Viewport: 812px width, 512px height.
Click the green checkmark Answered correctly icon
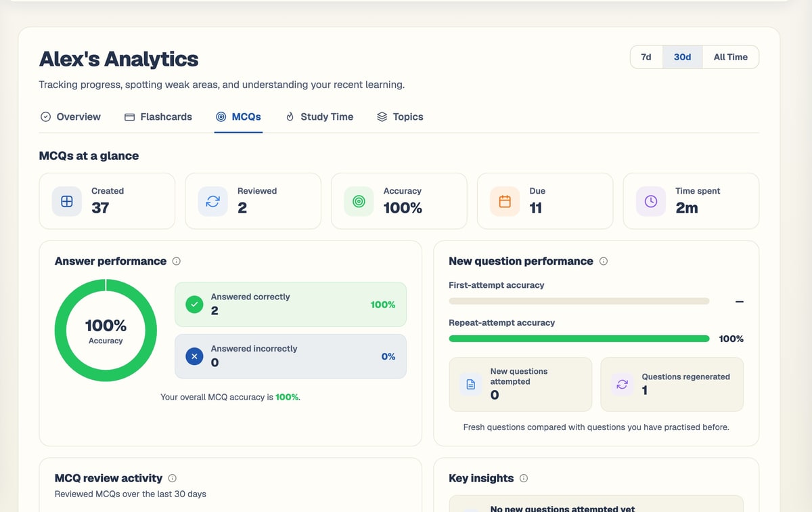click(x=195, y=305)
